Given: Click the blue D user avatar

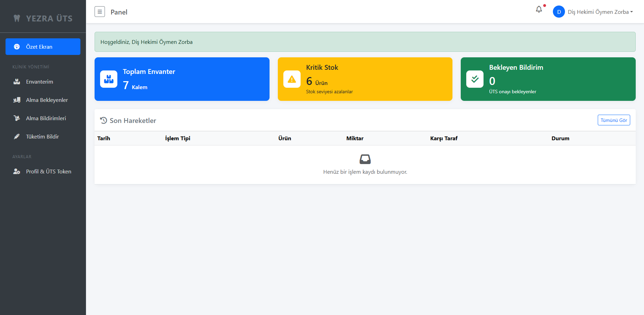Looking at the screenshot, I should pyautogui.click(x=558, y=12).
